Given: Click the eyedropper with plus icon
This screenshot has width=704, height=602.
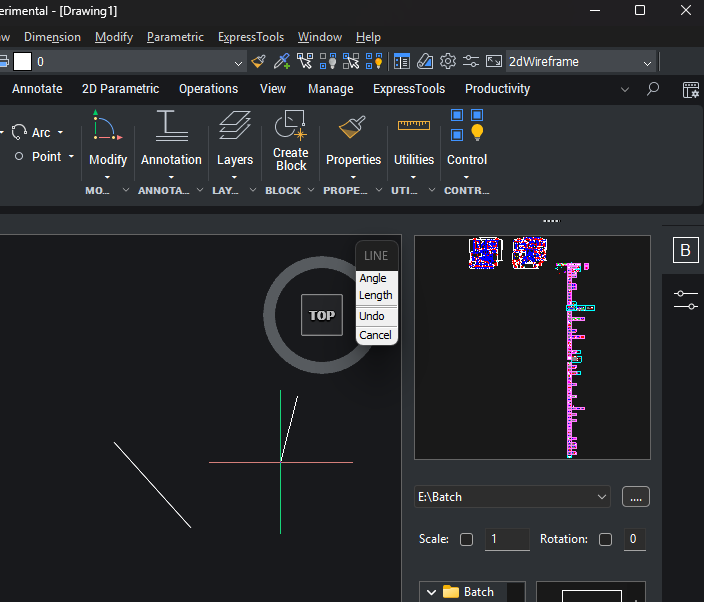Looking at the screenshot, I should tap(282, 62).
